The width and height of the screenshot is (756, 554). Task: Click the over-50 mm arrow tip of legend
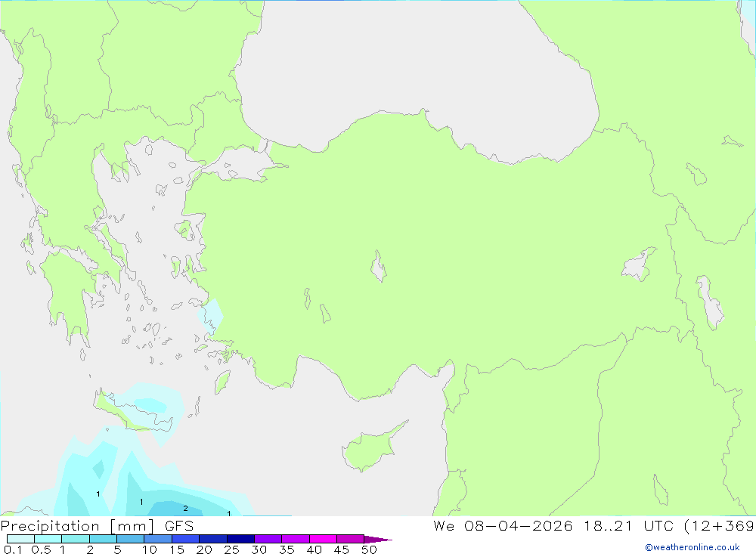pyautogui.click(x=377, y=539)
